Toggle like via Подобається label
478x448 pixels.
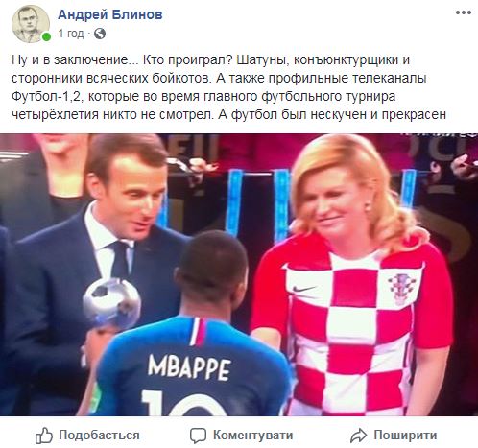pos(99,436)
